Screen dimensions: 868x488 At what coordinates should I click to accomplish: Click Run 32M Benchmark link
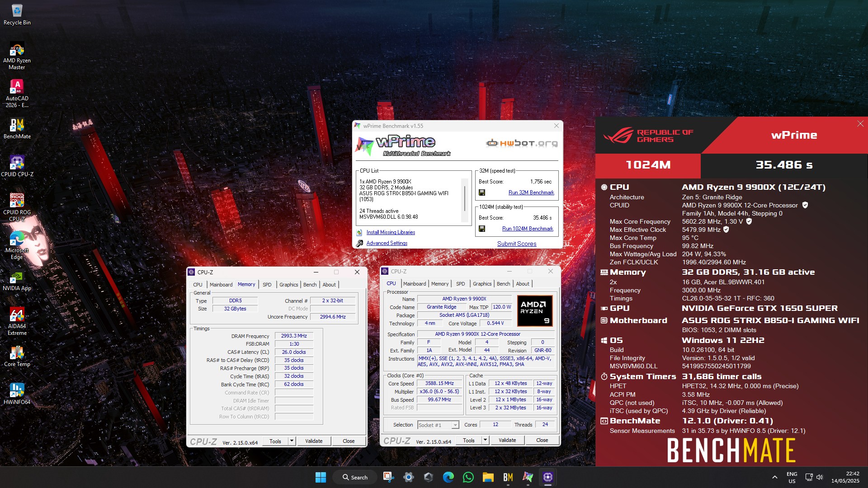(531, 192)
